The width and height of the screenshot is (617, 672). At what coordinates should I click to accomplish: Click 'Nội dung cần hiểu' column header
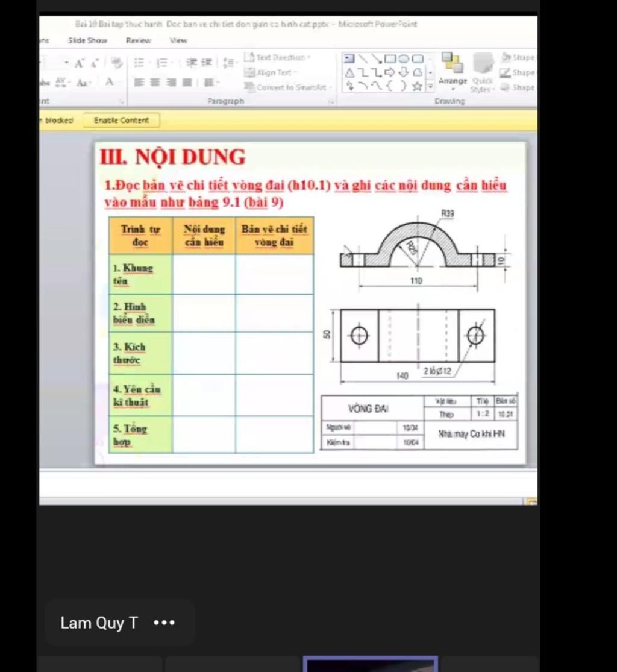204,236
